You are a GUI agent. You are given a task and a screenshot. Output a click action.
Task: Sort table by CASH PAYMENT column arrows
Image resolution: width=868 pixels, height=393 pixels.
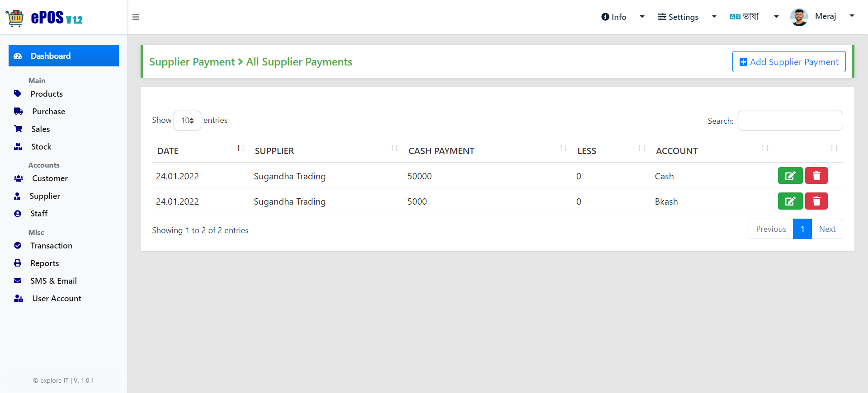(x=563, y=148)
